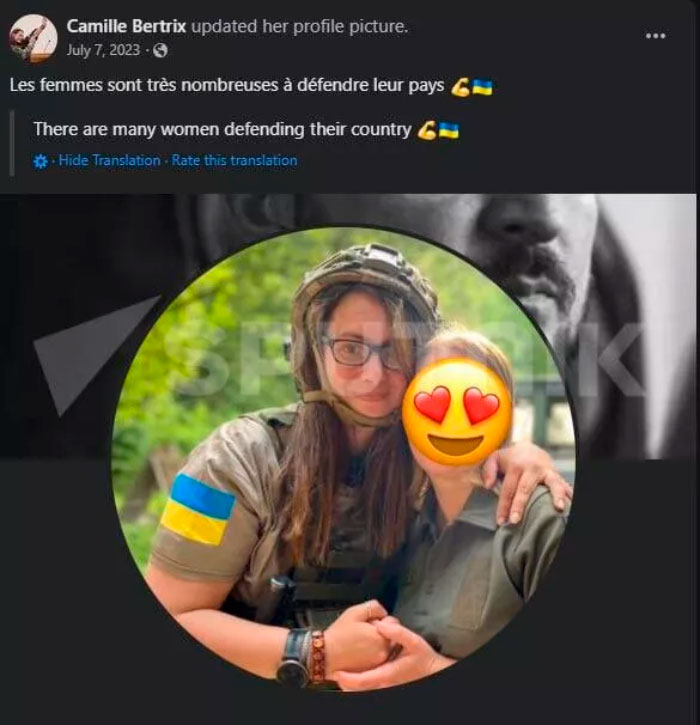This screenshot has height=725, width=700.
Task: Click the flexed bicep emoji in French text
Action: (460, 87)
